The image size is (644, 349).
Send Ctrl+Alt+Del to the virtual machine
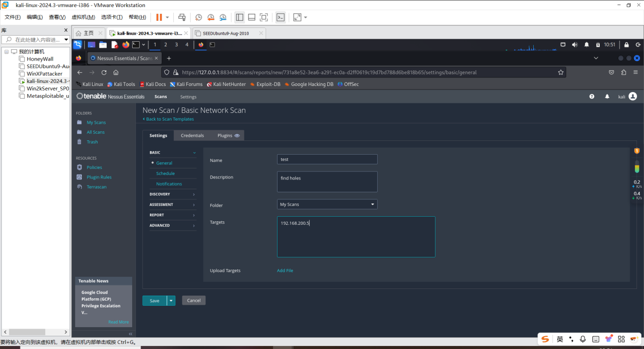tap(182, 17)
